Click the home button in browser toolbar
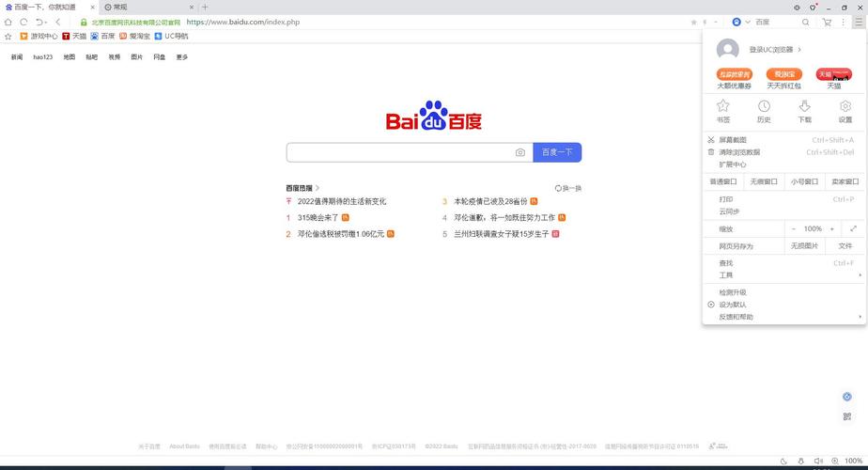Screen dimensions: 868x470 pyautogui.click(x=8, y=23)
